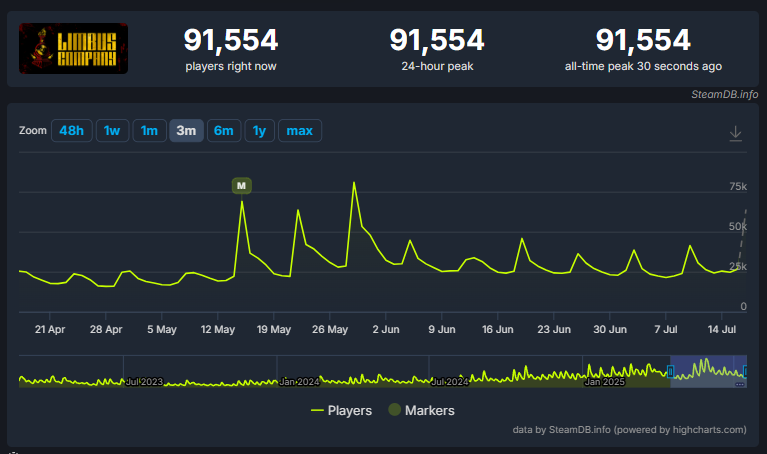Grab the left navigator range handle

(x=671, y=372)
